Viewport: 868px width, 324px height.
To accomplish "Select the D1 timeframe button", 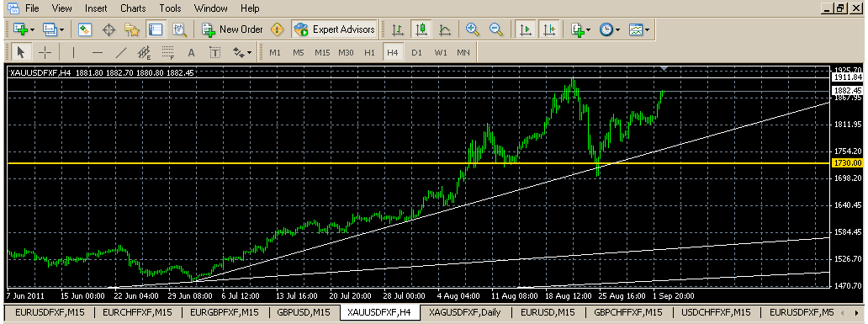I will pos(417,53).
